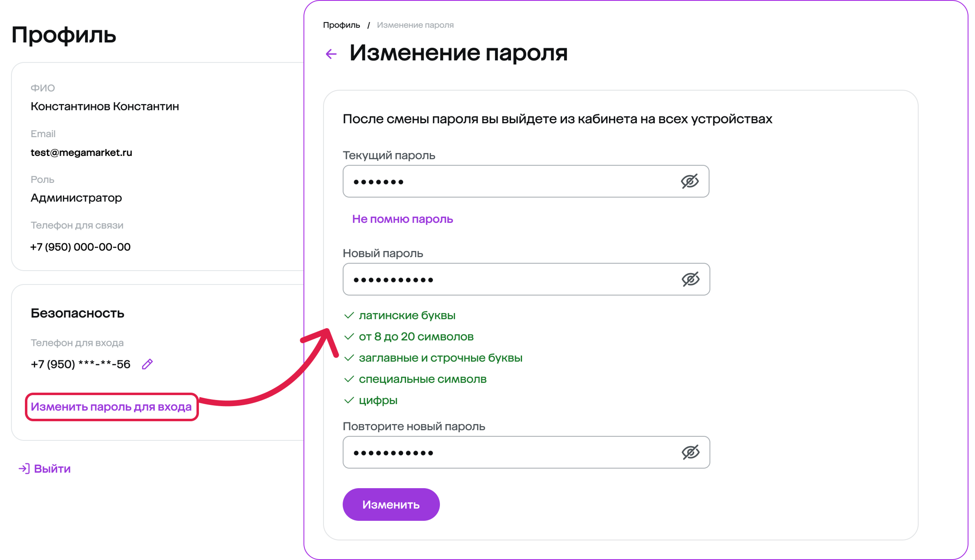The image size is (975, 560).
Task: Go to Профиль in the breadcrumb
Action: pos(341,25)
